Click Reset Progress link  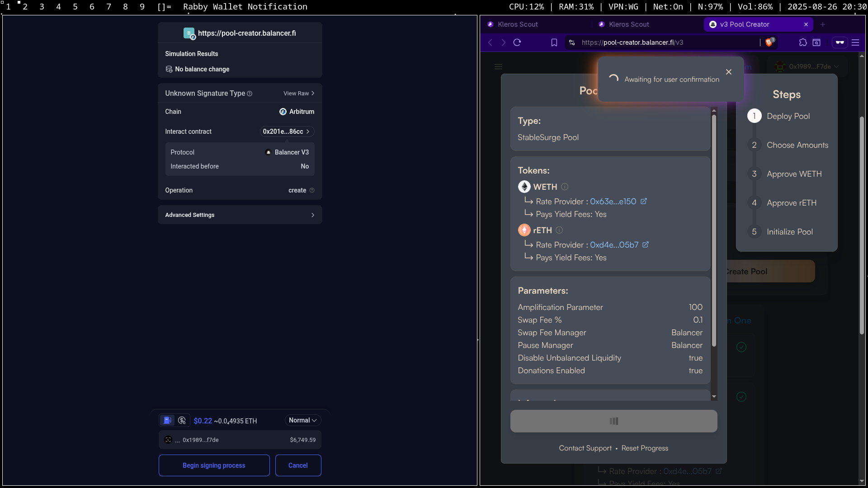[x=645, y=448]
